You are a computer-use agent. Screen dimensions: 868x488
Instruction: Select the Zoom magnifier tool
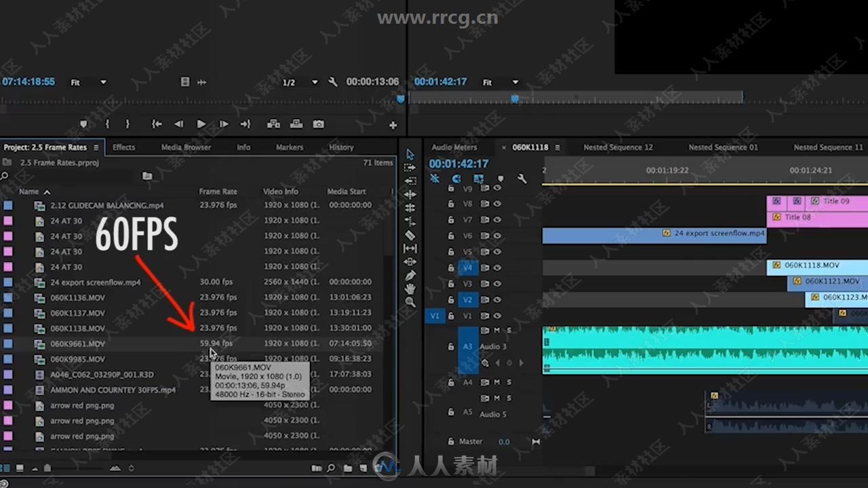pos(410,303)
